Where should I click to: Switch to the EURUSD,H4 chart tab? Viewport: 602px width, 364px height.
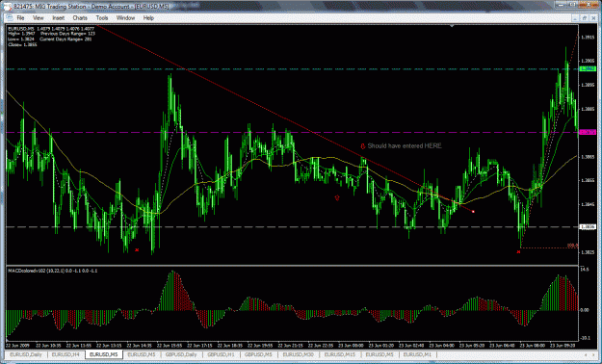pyautogui.click(x=65, y=354)
